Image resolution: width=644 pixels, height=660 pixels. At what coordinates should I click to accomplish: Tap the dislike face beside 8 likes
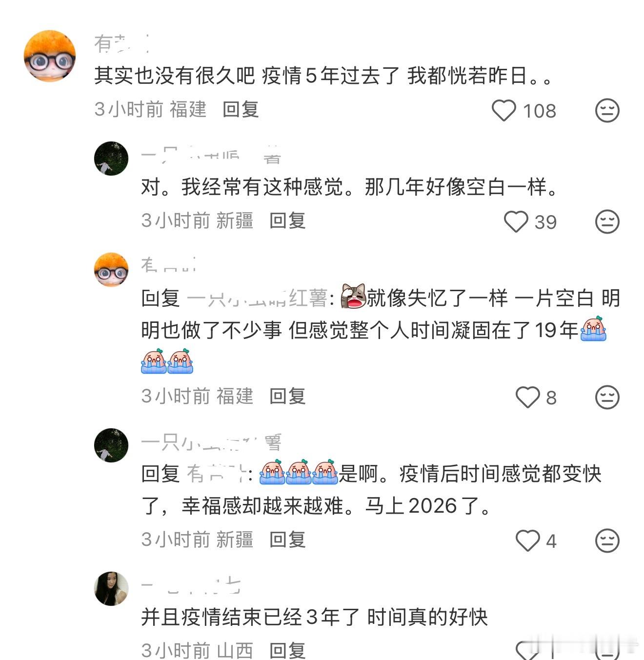[x=607, y=397]
